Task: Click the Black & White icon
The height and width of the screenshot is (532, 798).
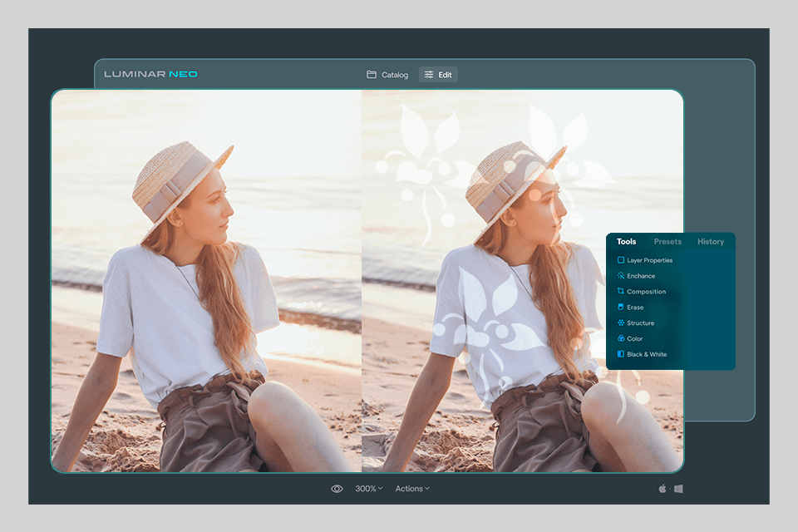Action: [x=621, y=354]
